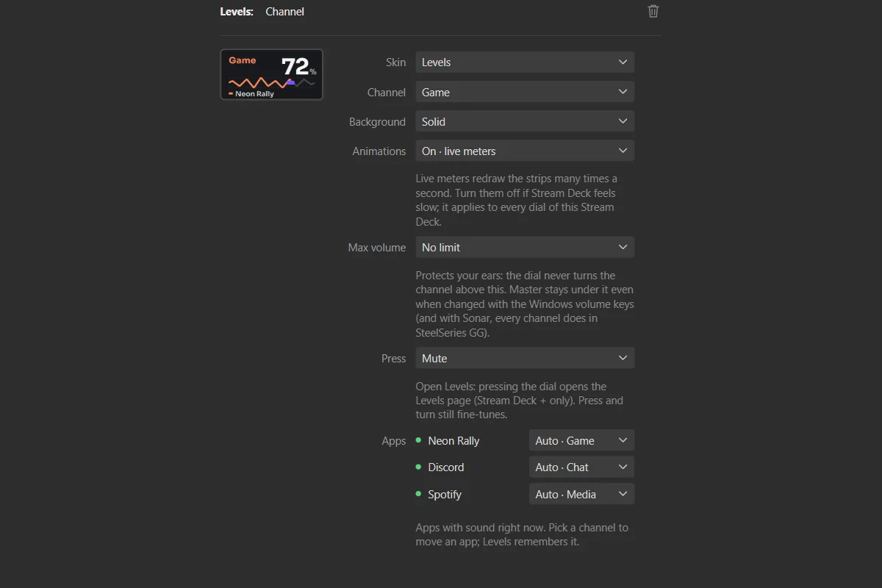
Task: Open the Channel dropdown set to Game
Action: pyautogui.click(x=525, y=92)
